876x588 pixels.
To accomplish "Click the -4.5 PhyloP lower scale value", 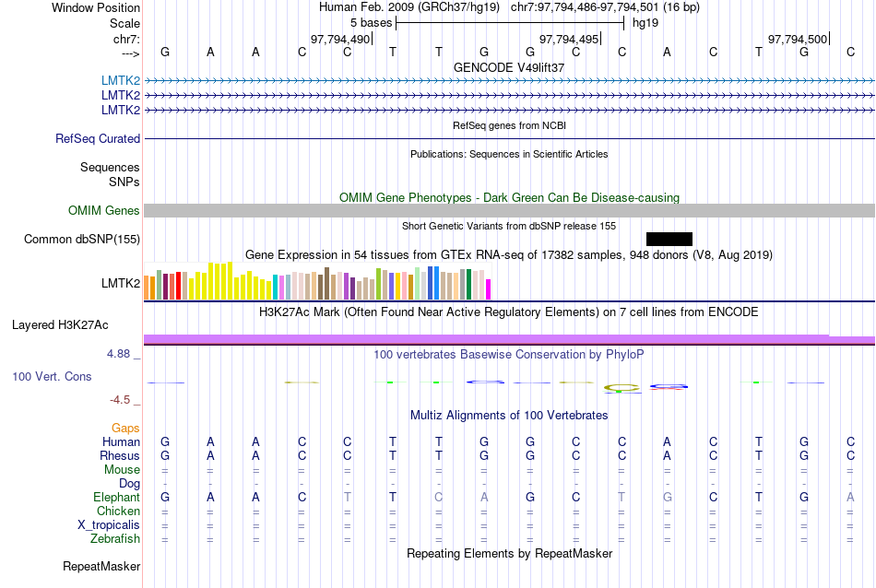I will point(120,400).
